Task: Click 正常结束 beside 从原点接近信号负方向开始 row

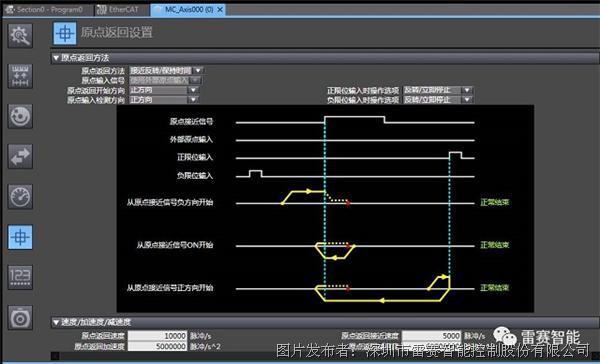Action: [x=494, y=202]
